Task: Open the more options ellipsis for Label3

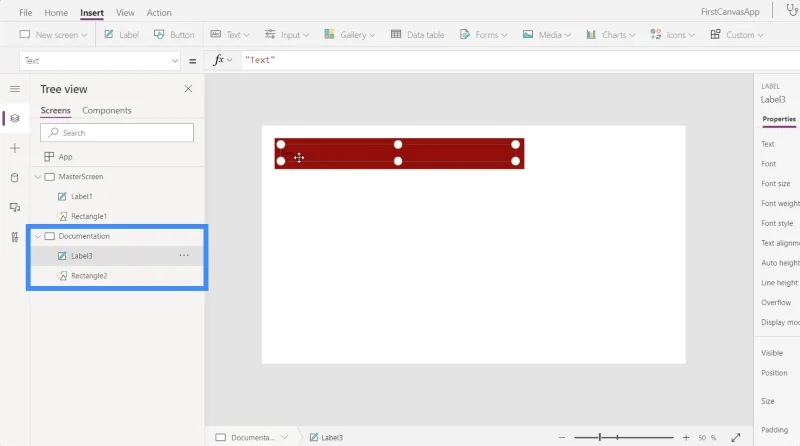Action: point(184,255)
